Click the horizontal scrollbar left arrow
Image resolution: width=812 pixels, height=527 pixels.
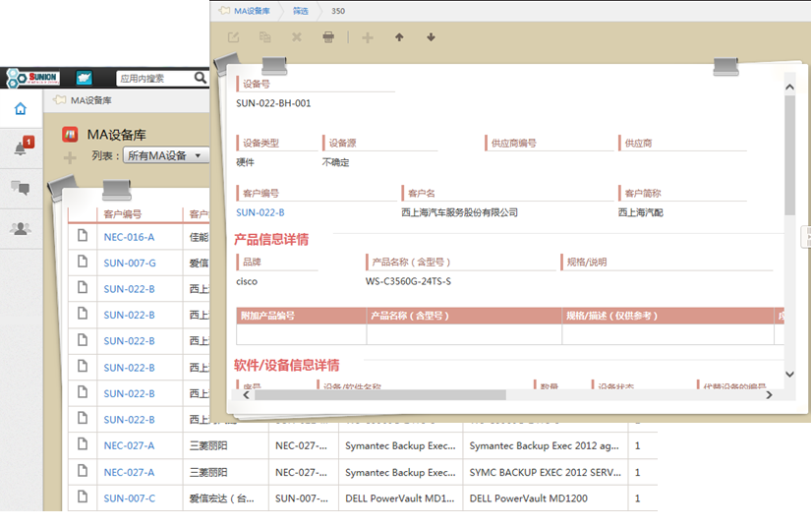[x=247, y=395]
